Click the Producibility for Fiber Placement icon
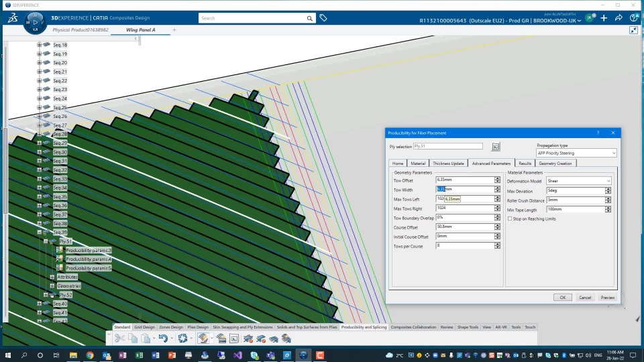The image size is (644, 362). 203,338
